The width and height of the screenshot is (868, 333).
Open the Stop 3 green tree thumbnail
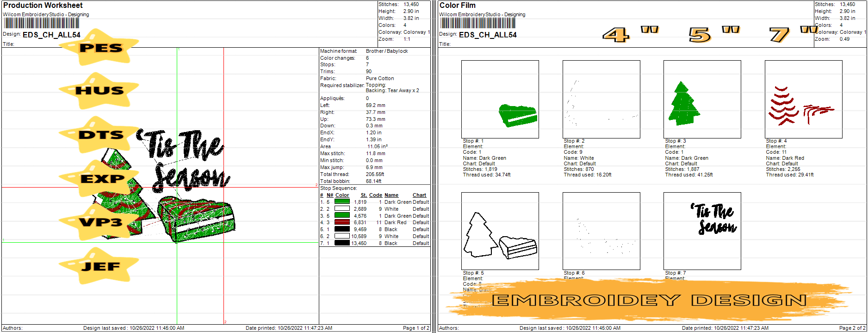point(702,99)
